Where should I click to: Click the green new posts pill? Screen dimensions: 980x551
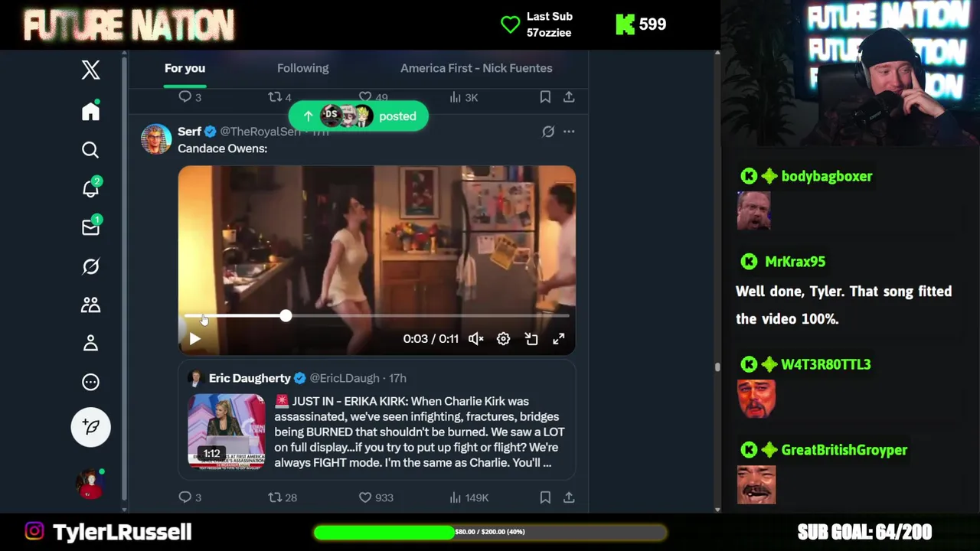pyautogui.click(x=358, y=116)
